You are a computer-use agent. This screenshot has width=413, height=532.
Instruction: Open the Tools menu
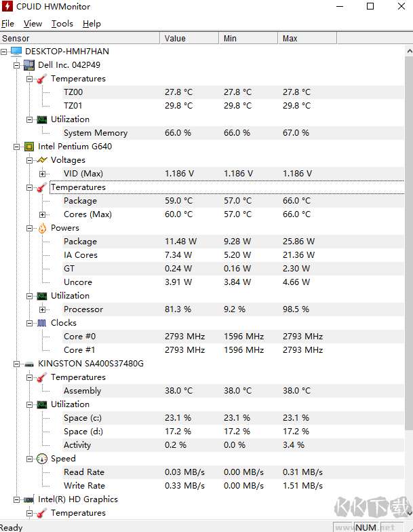coord(62,24)
